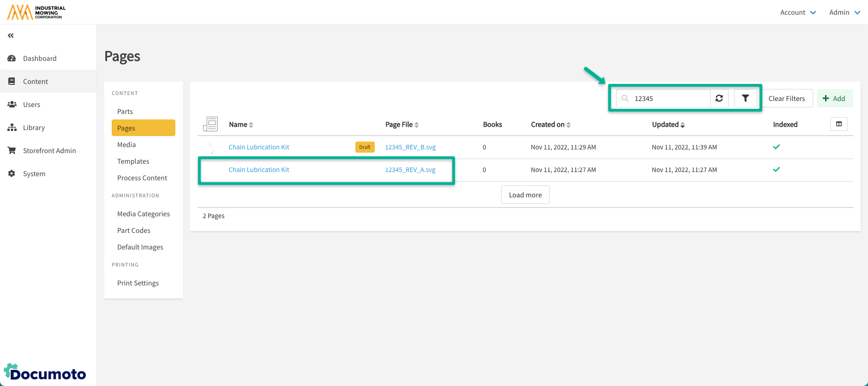Expand the Admin dropdown

[844, 12]
